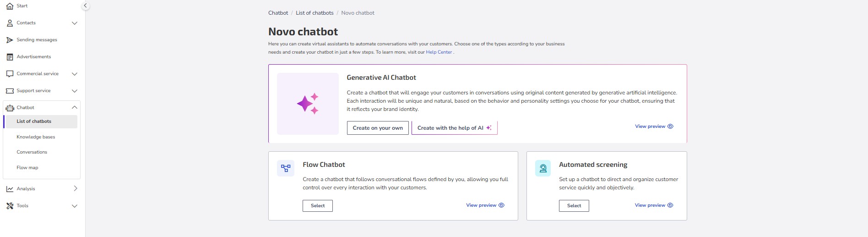Viewport: 868px width, 237px height.
Task: View preview of Automated screening
Action: click(x=654, y=205)
